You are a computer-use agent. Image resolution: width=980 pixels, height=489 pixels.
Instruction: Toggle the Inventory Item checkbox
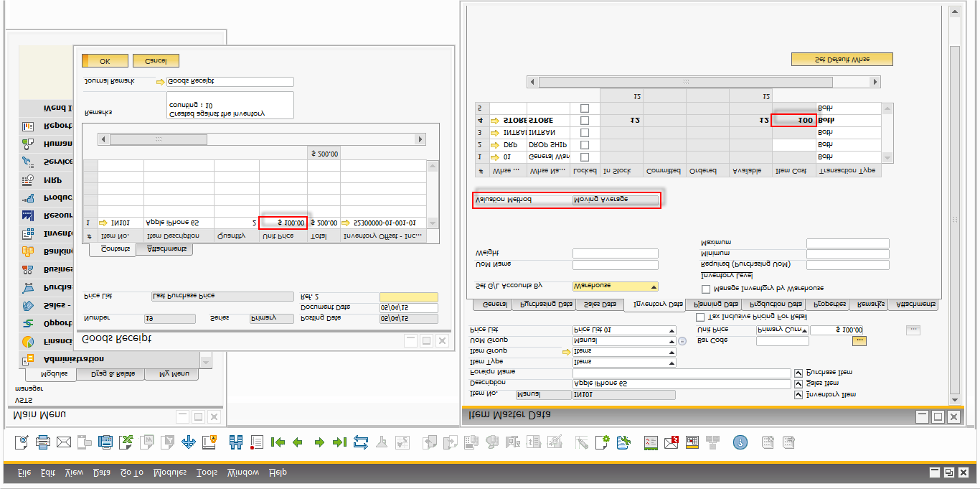coord(798,394)
